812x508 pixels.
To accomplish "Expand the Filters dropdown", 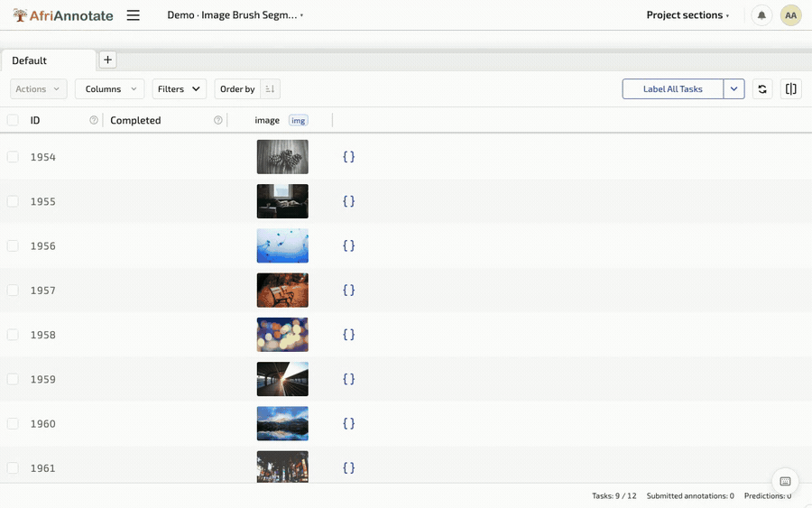I will 180,89.
